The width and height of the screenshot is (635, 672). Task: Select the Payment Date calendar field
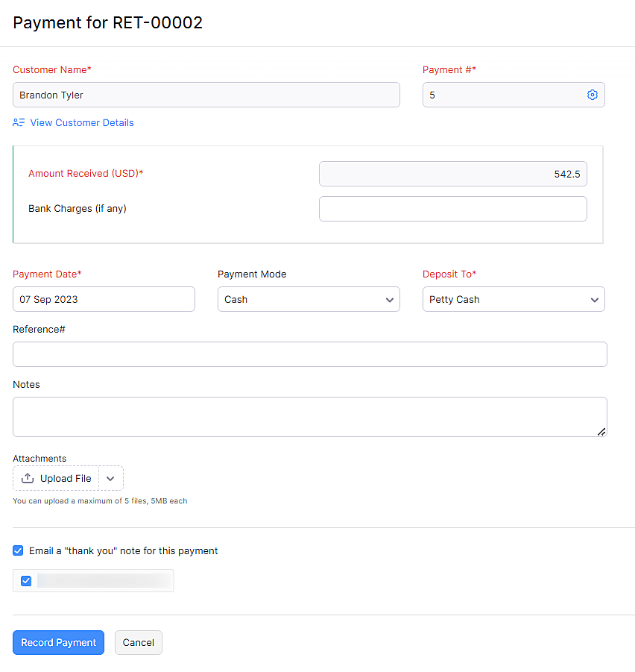tap(104, 299)
